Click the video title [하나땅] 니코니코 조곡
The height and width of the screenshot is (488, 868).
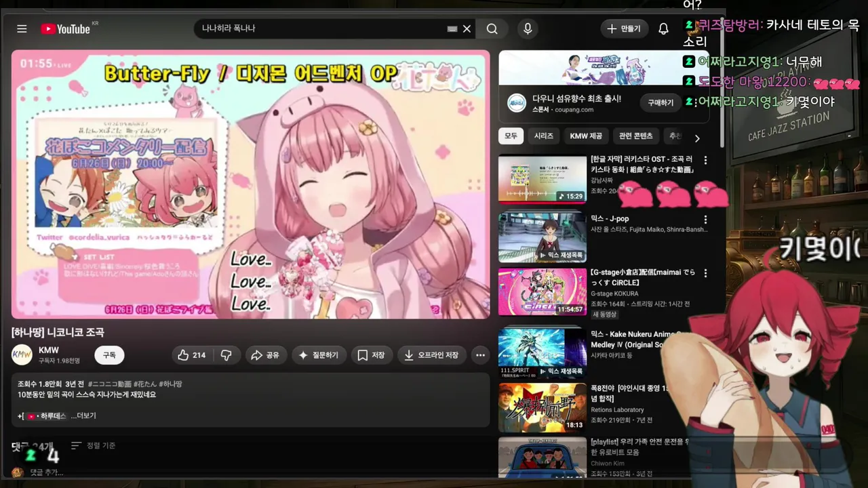click(58, 332)
